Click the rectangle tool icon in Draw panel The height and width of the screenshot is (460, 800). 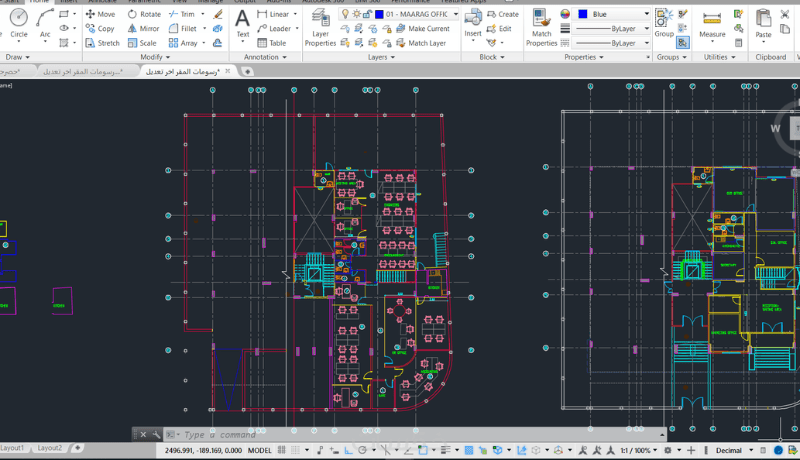pyautogui.click(x=64, y=14)
